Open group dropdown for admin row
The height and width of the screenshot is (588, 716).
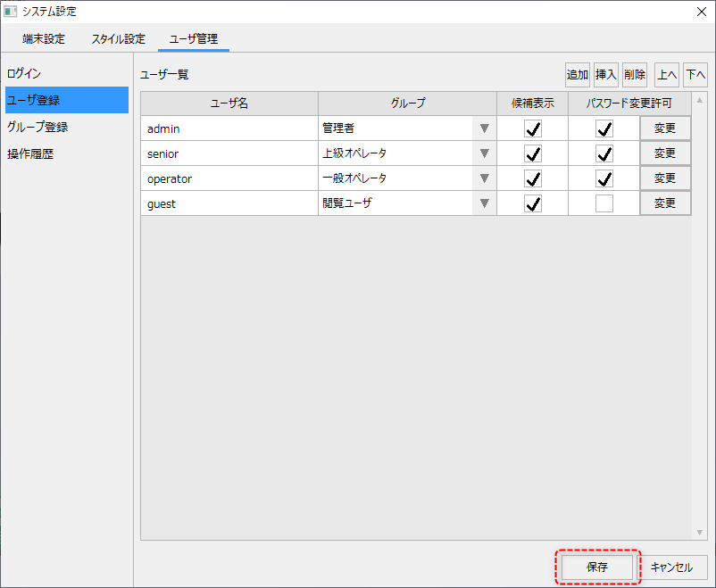[484, 128]
